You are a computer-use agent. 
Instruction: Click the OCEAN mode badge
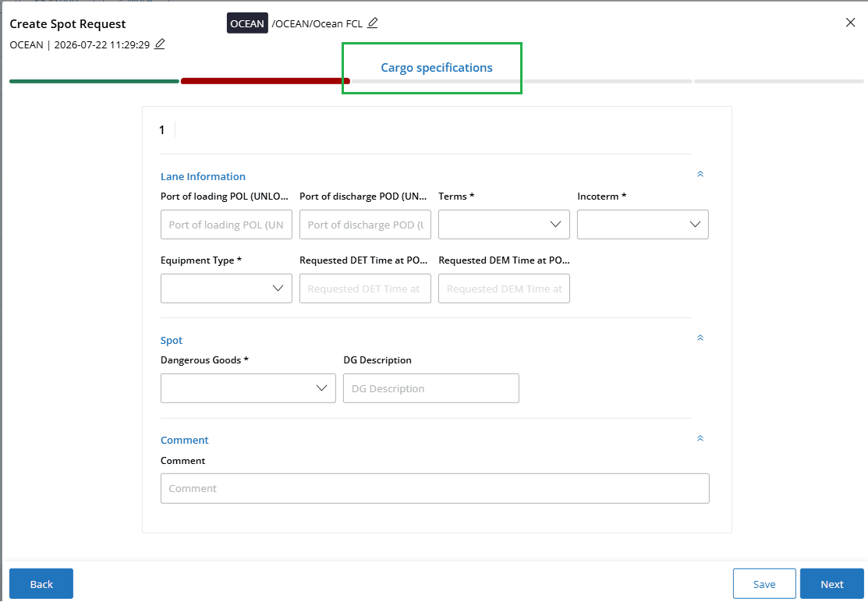247,23
